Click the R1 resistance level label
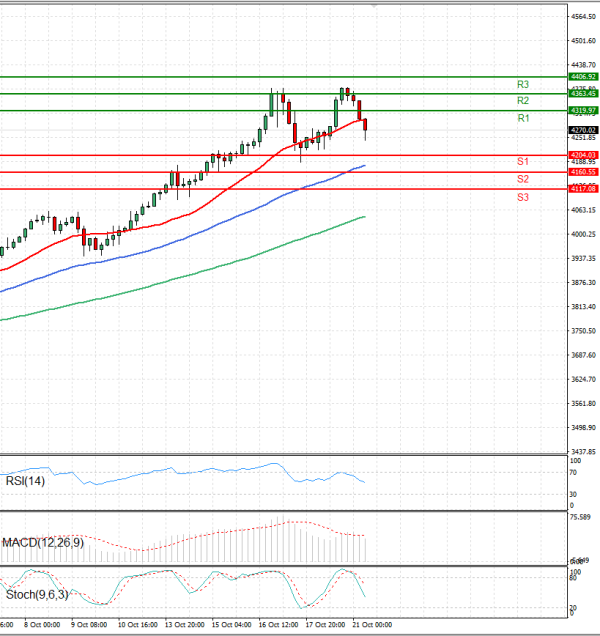Viewport: 600px width, 636px height. [x=523, y=119]
